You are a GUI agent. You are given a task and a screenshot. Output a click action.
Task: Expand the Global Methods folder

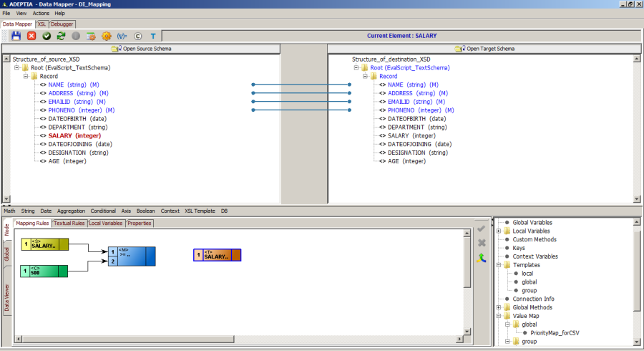coord(499,307)
